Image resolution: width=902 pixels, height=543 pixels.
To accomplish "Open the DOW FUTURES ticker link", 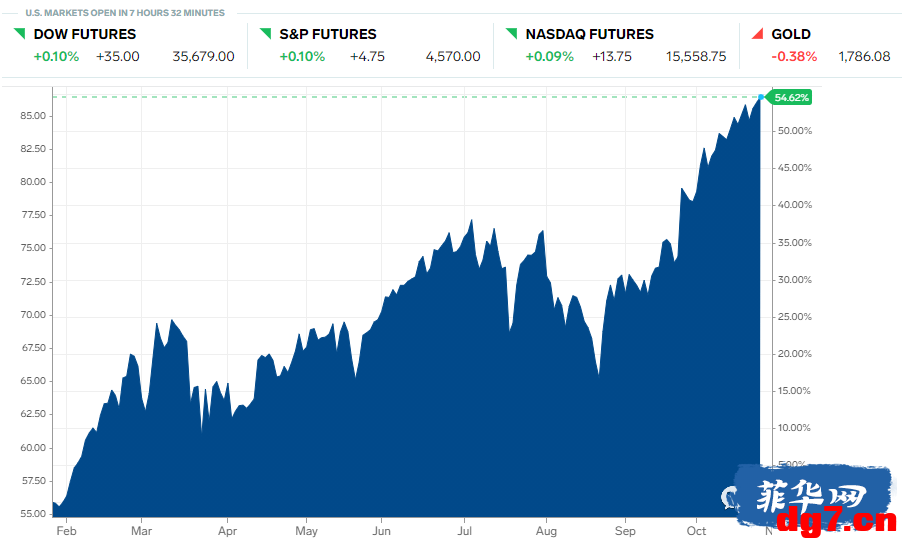I will click(85, 34).
